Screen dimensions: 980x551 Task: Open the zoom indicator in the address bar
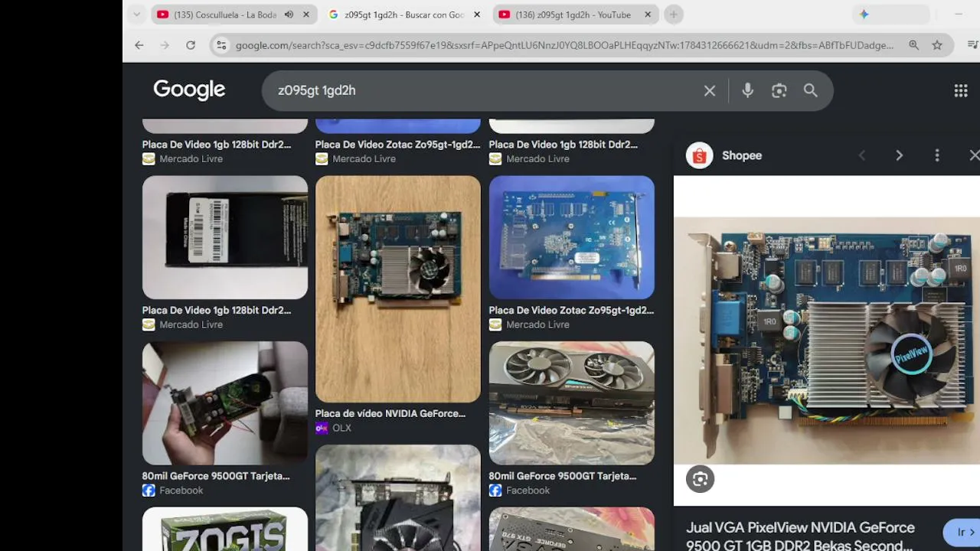pos(913,45)
